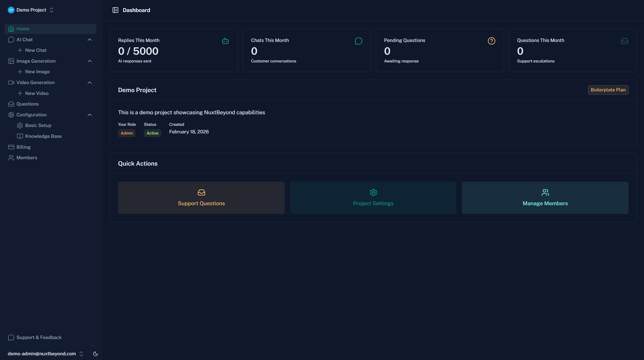Open the Knowledge Base configuration page
The image size is (644, 360).
[43, 136]
